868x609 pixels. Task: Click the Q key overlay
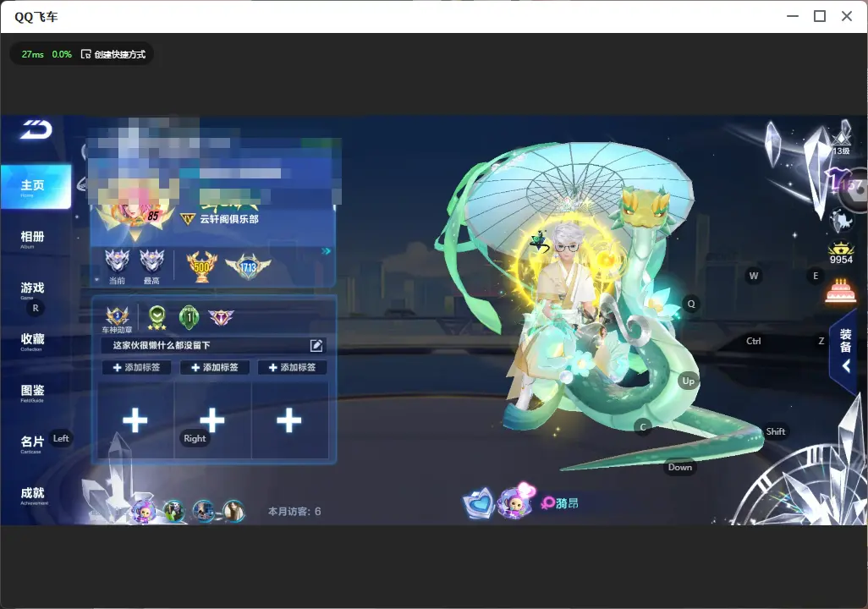[x=691, y=304]
